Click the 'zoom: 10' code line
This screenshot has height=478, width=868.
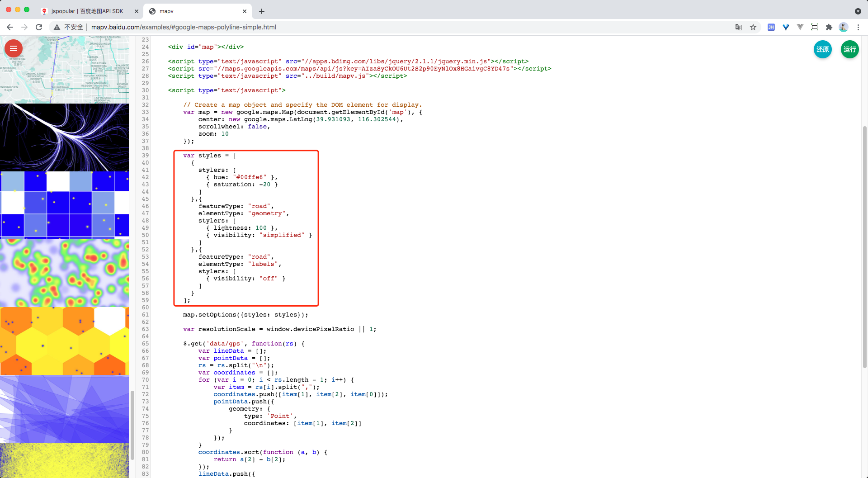coord(213,134)
